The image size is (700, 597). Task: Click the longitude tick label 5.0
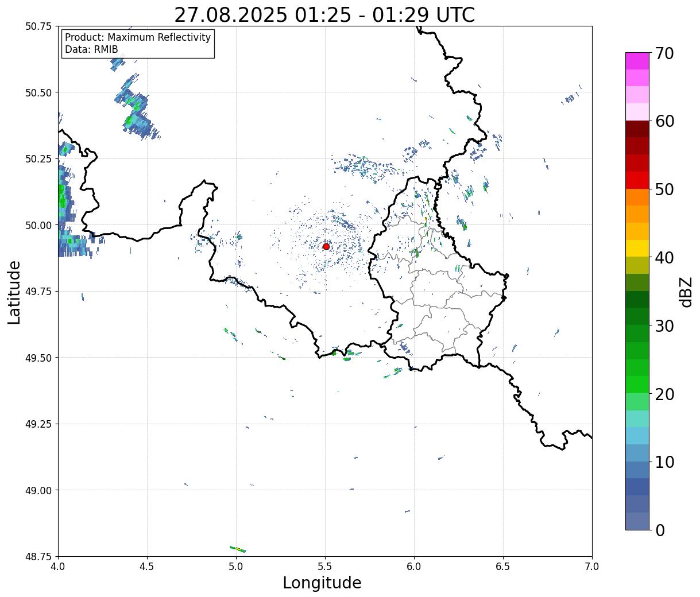point(236,567)
